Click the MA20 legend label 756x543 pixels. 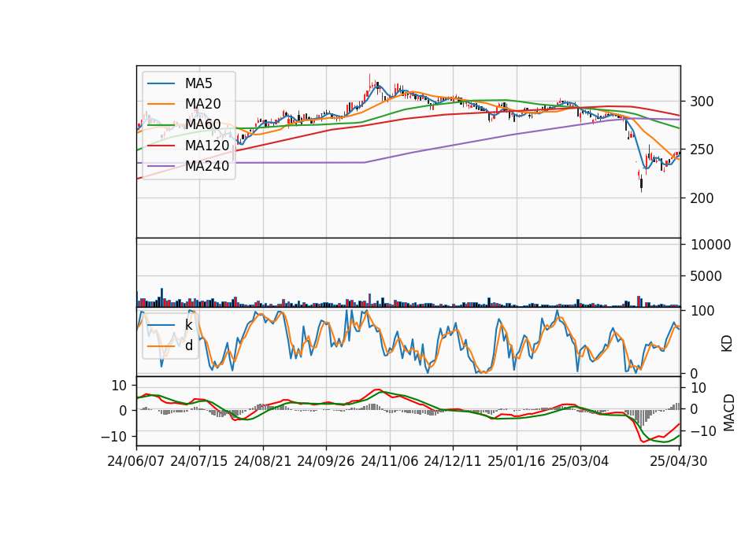pos(203,104)
